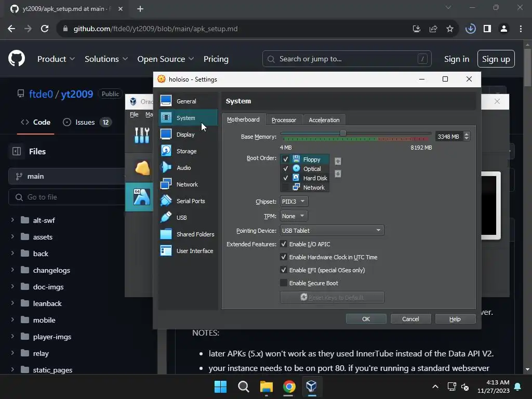Viewport: 532px width, 399px height.
Task: Toggle Chrome side panel icon
Action: pyautogui.click(x=487, y=29)
